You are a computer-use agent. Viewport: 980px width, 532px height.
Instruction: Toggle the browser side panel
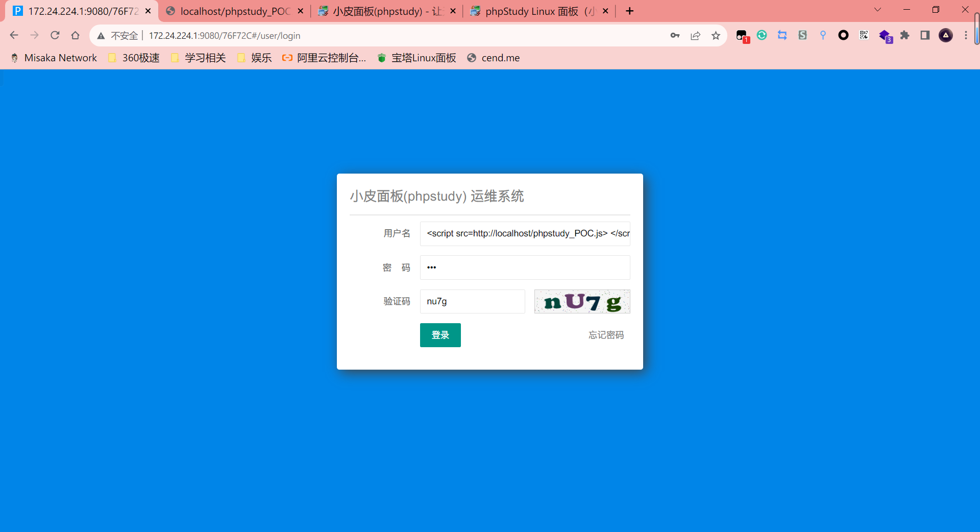tap(925, 35)
